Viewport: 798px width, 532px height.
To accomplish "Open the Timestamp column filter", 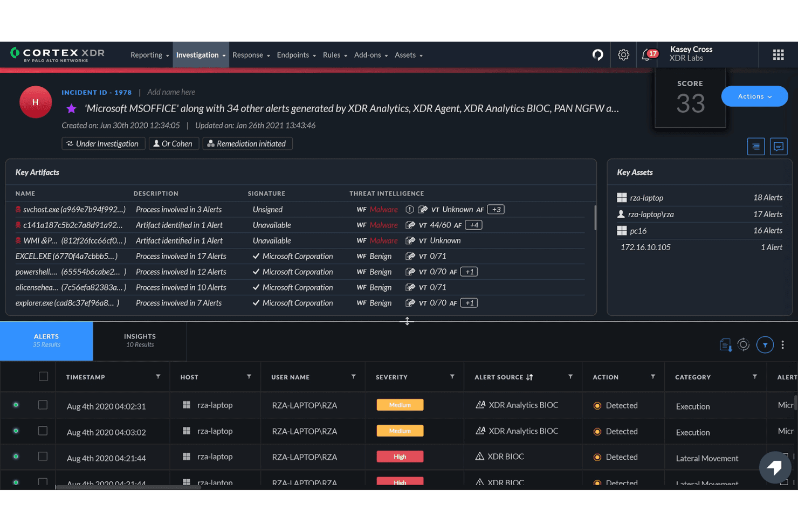I will (158, 377).
